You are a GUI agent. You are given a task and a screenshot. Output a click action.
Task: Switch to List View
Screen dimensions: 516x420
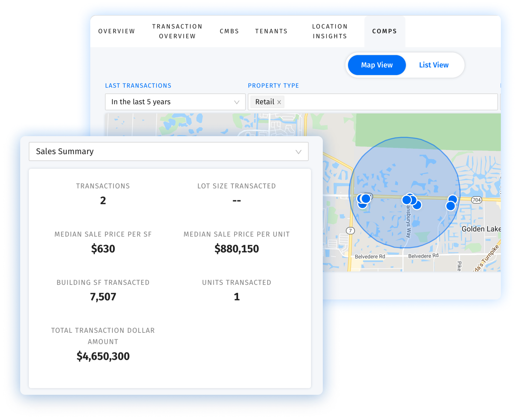coord(434,65)
